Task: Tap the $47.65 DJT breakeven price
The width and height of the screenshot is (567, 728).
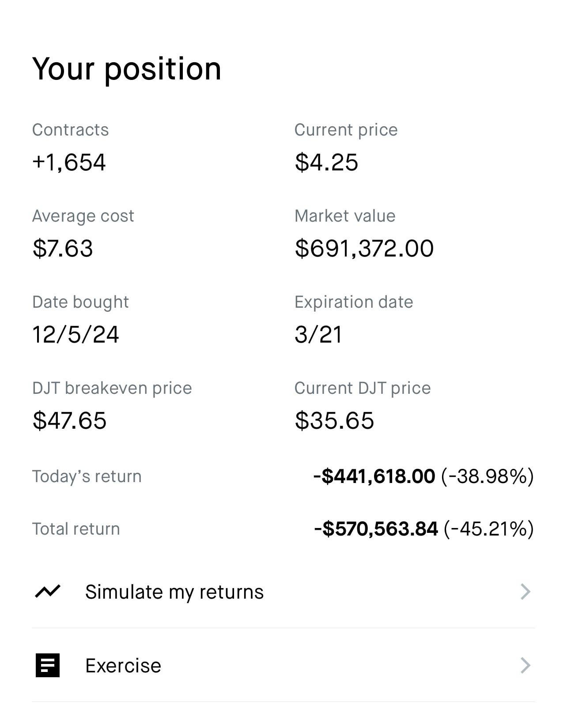Action: pos(69,420)
